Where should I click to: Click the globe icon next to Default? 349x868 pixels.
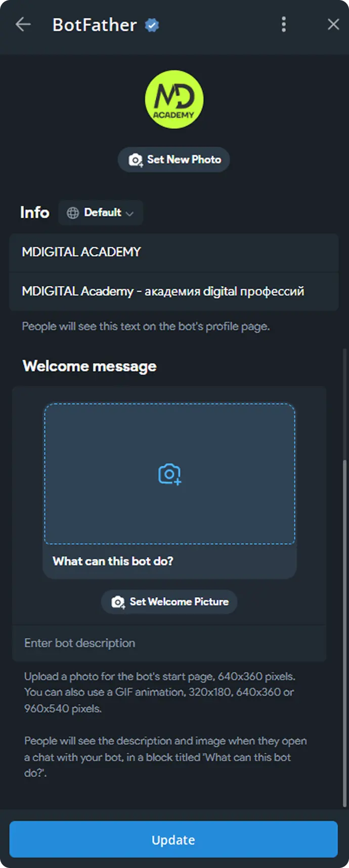(x=73, y=213)
